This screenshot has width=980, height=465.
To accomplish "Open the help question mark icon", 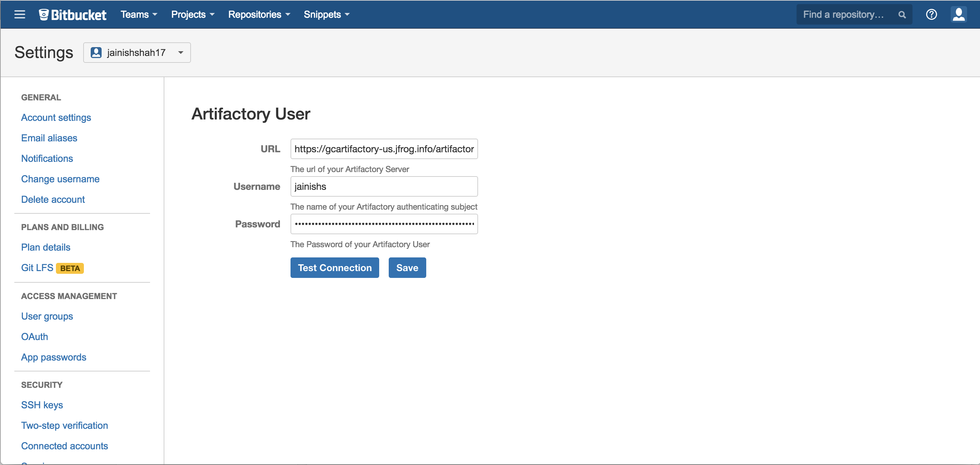I will click(931, 14).
